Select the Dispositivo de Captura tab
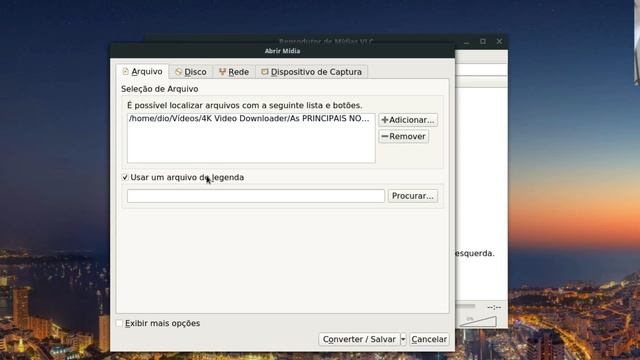 tap(311, 72)
